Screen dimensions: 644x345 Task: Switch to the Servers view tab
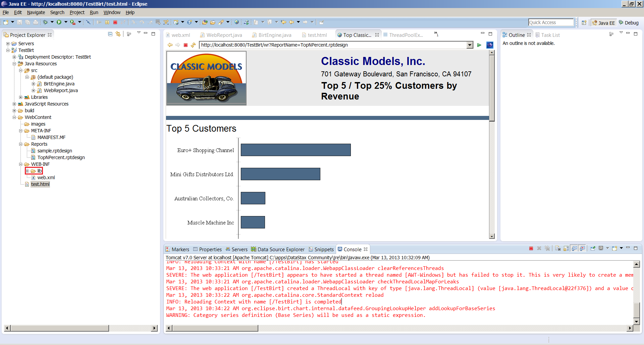coord(236,249)
